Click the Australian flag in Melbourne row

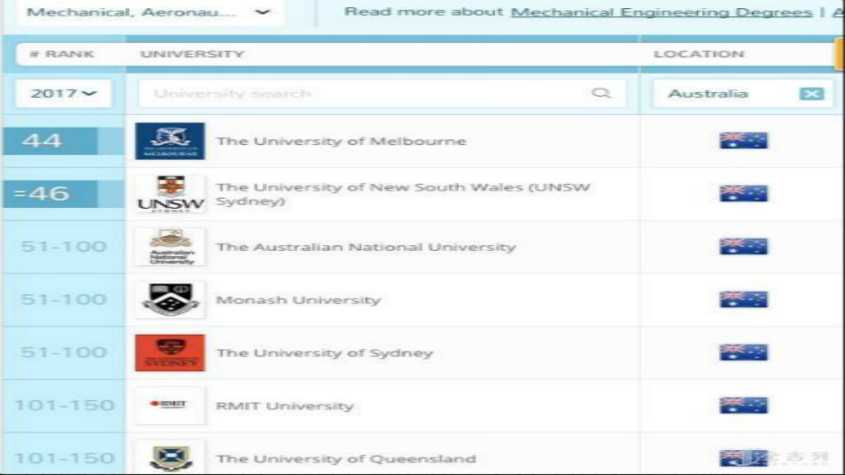[x=743, y=141]
